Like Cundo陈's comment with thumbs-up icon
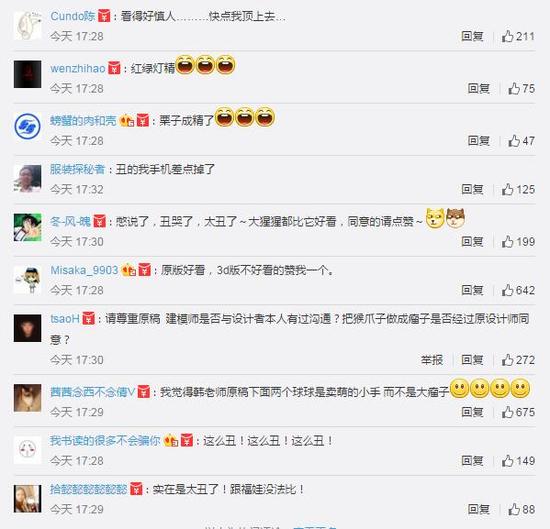Image resolution: width=550 pixels, height=529 pixels. pos(507,36)
